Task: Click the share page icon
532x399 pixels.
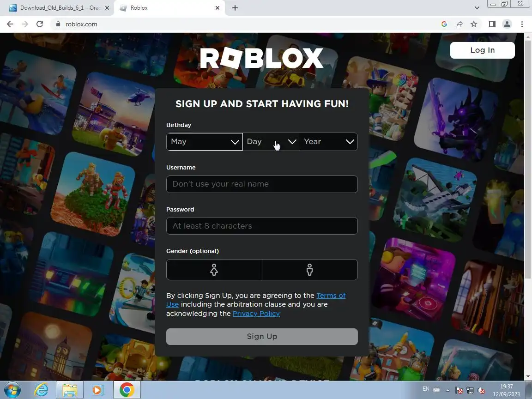Action: click(x=459, y=24)
